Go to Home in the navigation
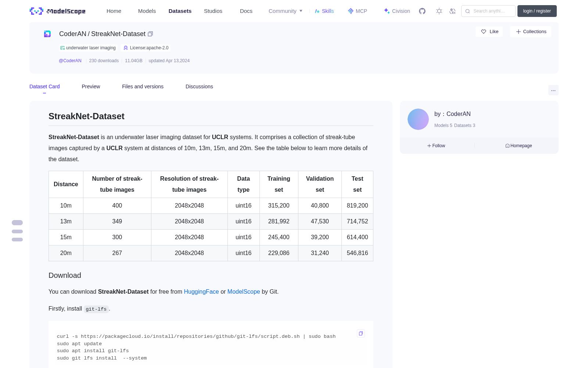588x368 pixels. click(114, 11)
